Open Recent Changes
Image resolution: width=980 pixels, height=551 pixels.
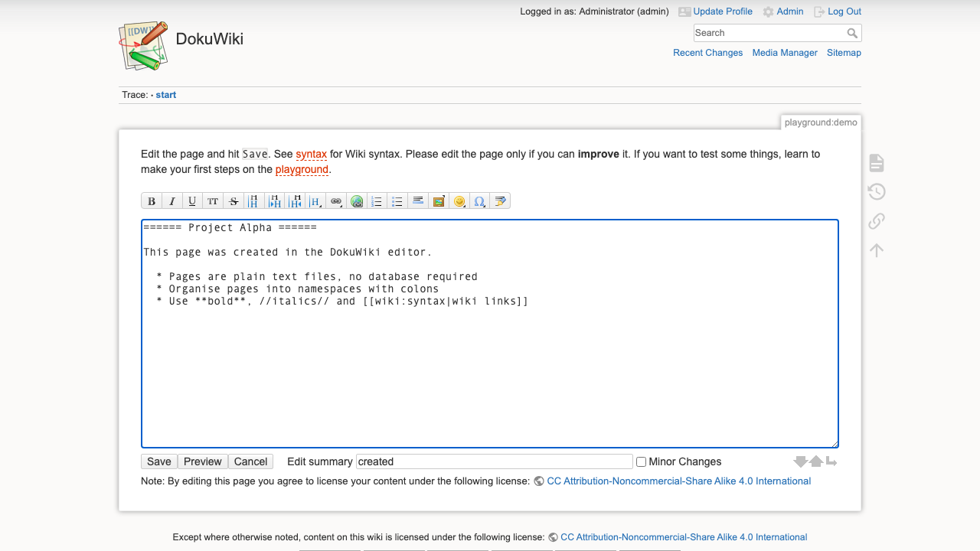tap(708, 53)
